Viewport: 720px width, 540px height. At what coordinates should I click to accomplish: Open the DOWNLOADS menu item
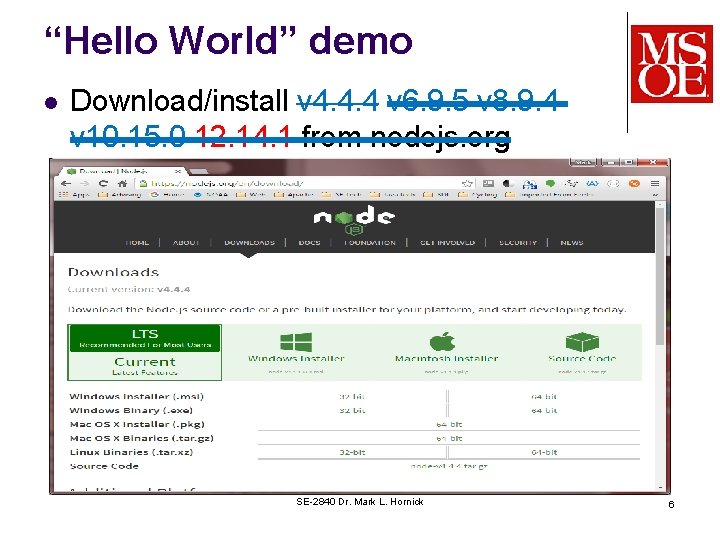pos(249,242)
